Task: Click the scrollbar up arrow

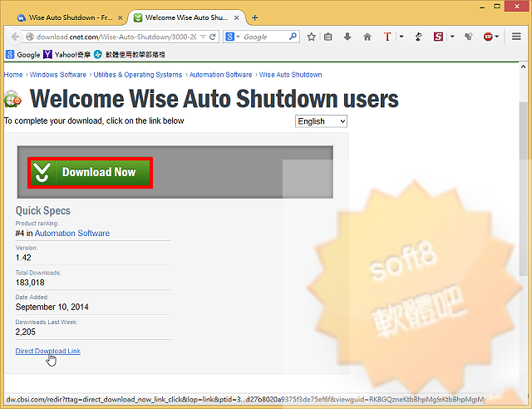Action: 523,67
